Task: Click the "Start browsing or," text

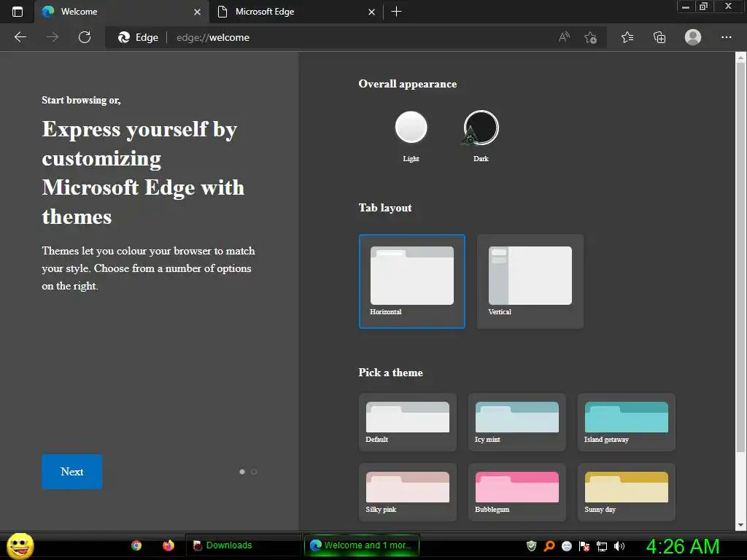Action: coord(81,100)
